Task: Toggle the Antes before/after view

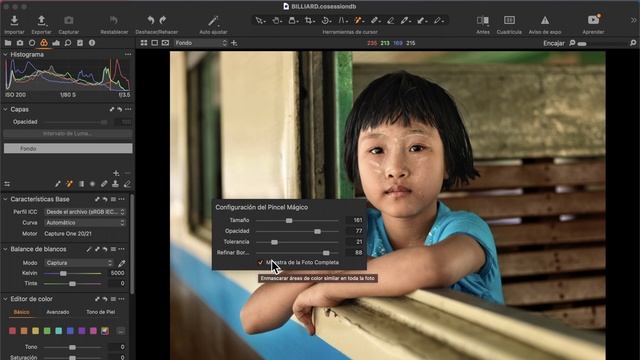Action: pyautogui.click(x=483, y=20)
